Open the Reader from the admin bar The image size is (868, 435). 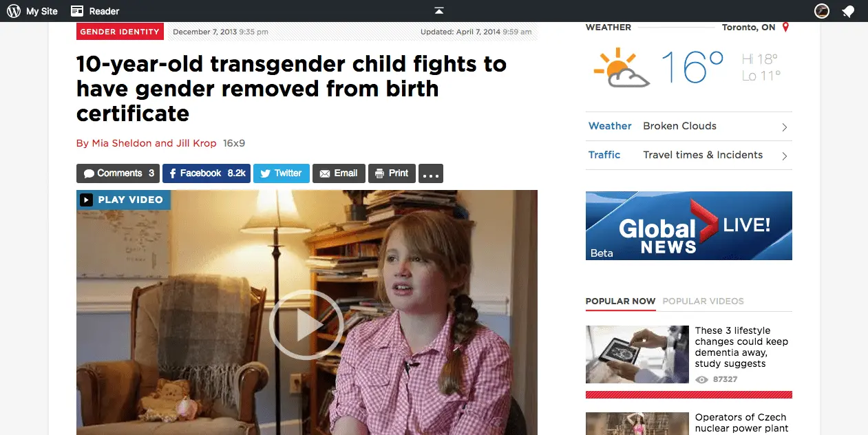pyautogui.click(x=95, y=11)
